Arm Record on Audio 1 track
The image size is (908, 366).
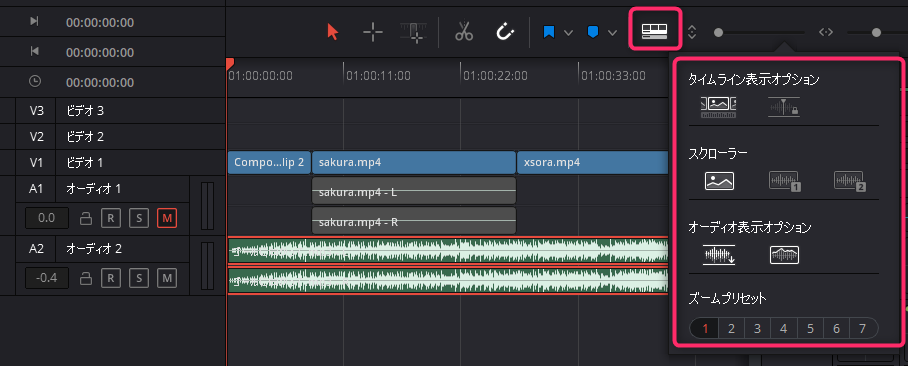coord(111,218)
